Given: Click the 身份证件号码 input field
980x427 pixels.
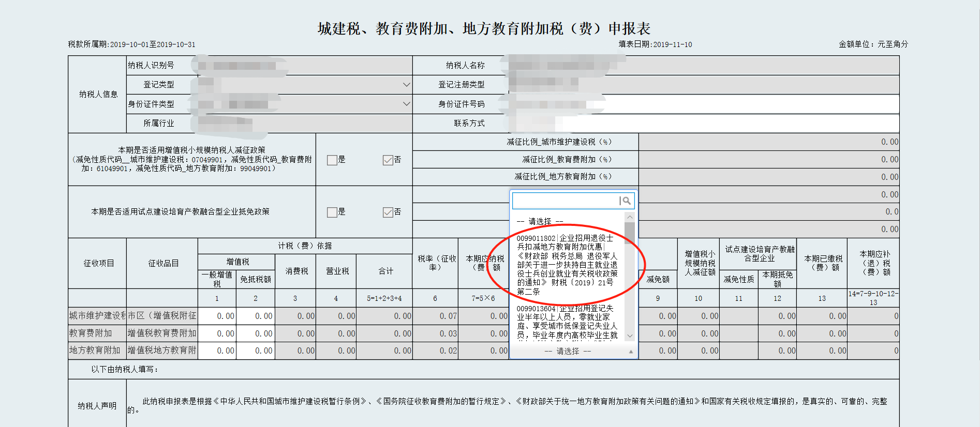Looking at the screenshot, I should coord(704,104).
